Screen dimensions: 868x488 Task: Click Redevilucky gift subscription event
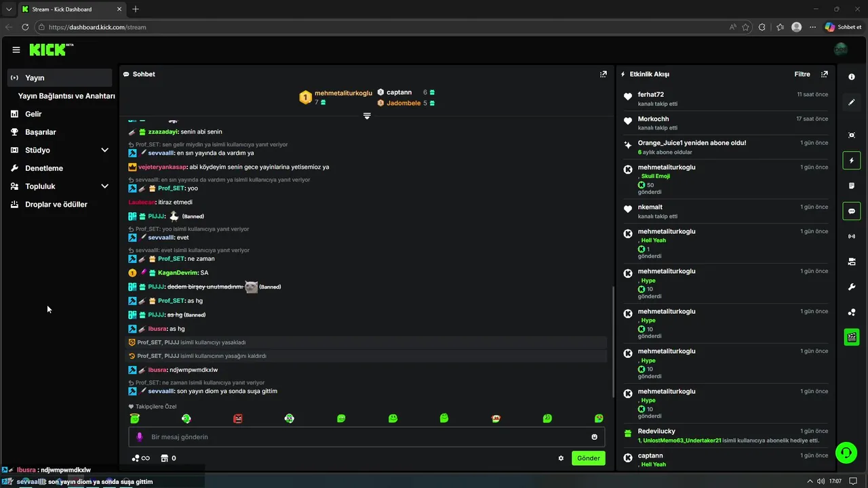(x=726, y=435)
